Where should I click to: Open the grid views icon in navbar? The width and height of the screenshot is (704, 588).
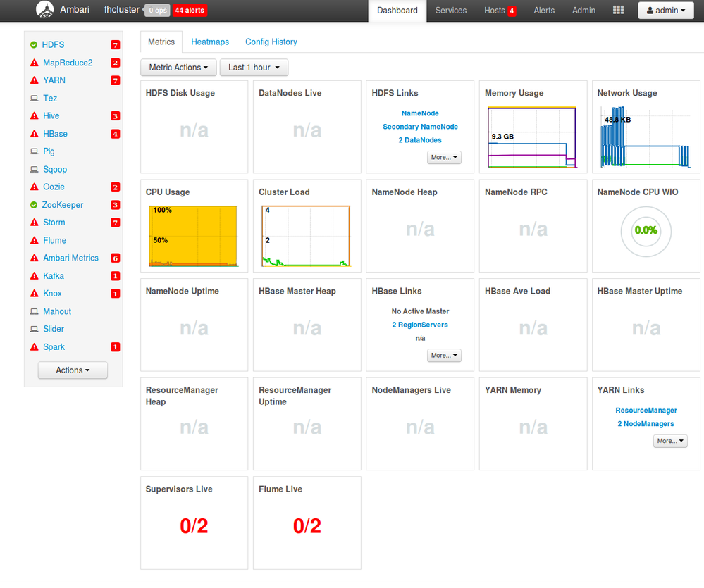pos(618,10)
